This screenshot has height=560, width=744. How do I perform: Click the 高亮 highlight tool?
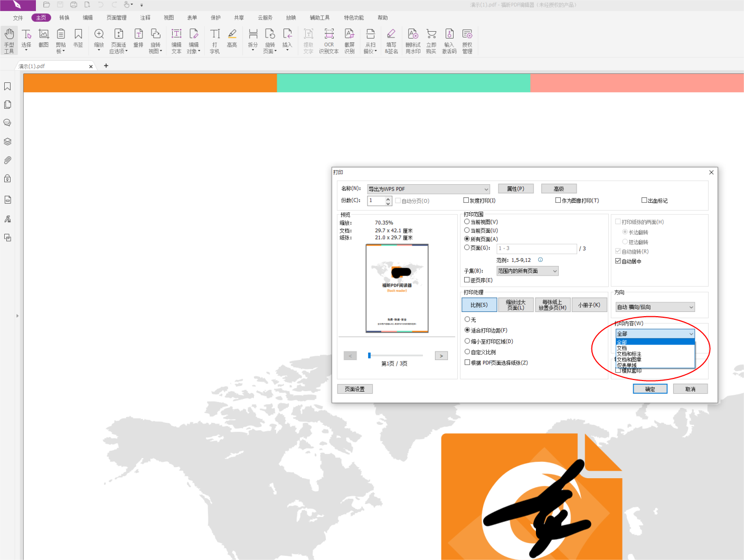[232, 39]
